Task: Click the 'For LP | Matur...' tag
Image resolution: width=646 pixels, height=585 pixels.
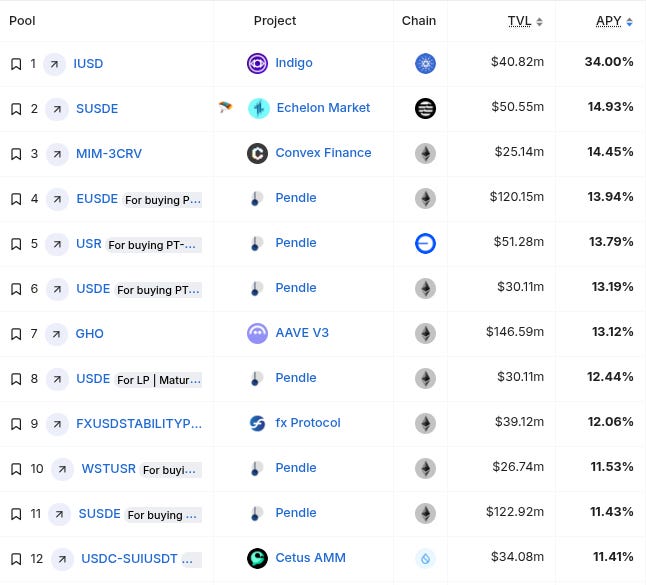Action: (159, 380)
